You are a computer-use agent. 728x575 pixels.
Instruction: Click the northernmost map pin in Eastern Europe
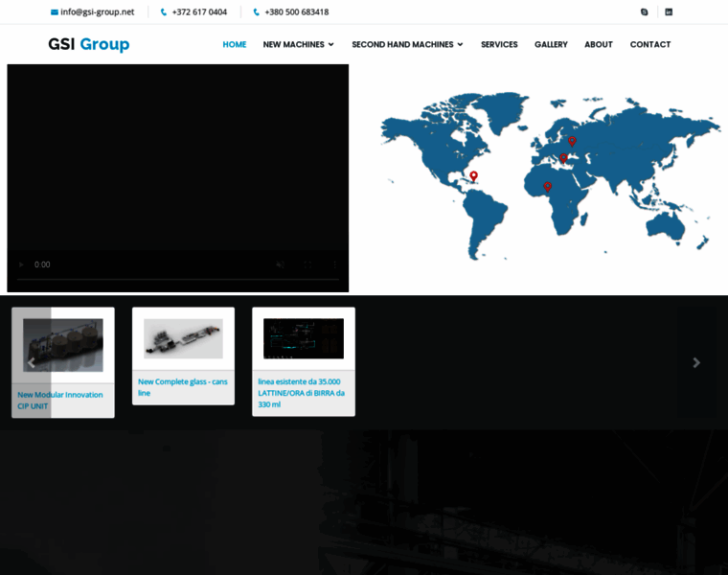(x=572, y=142)
